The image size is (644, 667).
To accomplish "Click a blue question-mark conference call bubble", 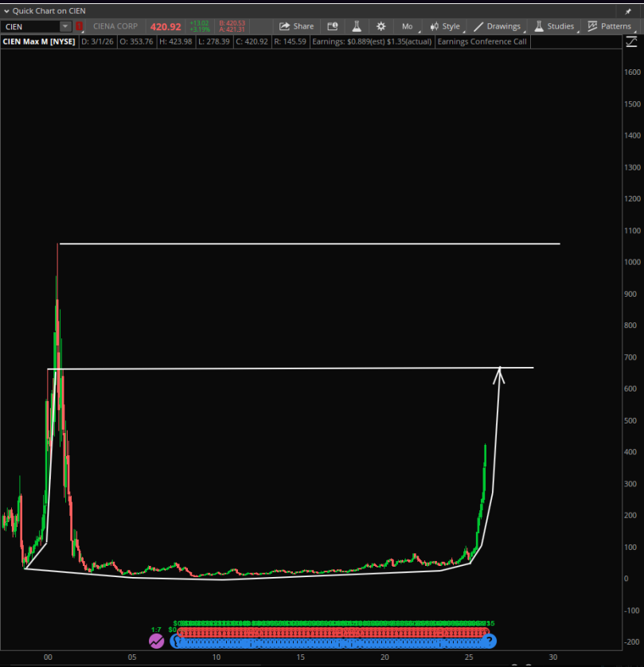I will [x=491, y=641].
